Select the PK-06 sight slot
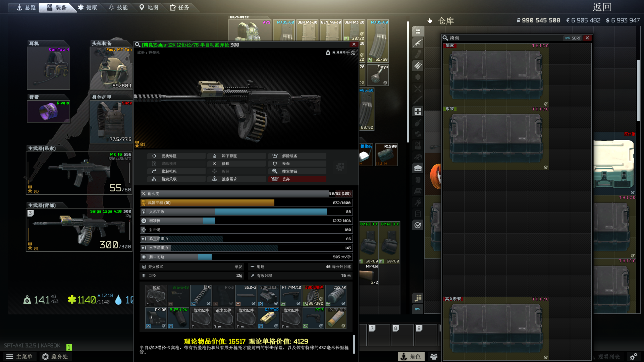 click(156, 318)
